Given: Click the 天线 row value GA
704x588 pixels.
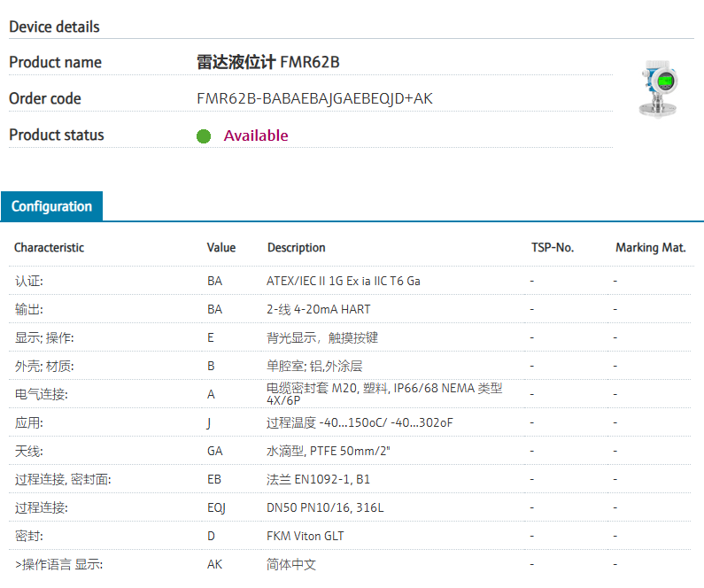Looking at the screenshot, I should click(214, 451).
